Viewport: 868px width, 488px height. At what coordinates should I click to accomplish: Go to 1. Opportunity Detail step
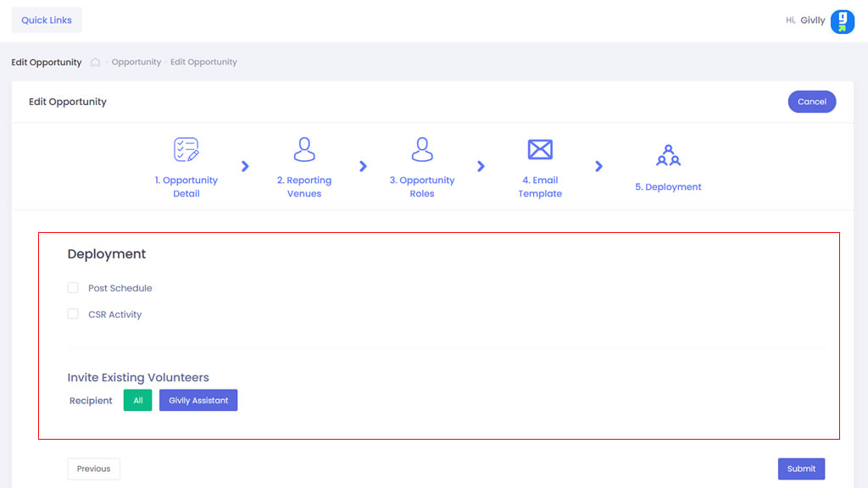186,186
